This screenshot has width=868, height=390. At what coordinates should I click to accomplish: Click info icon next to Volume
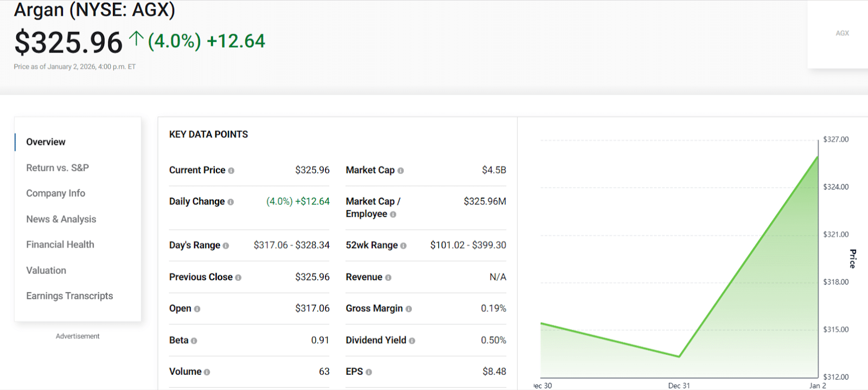tap(207, 372)
